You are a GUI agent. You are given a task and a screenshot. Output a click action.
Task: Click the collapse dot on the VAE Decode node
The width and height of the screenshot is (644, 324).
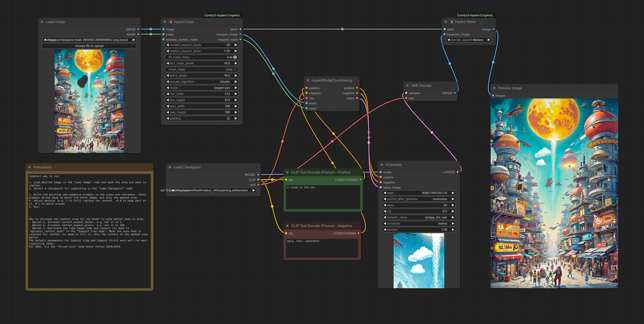click(407, 85)
